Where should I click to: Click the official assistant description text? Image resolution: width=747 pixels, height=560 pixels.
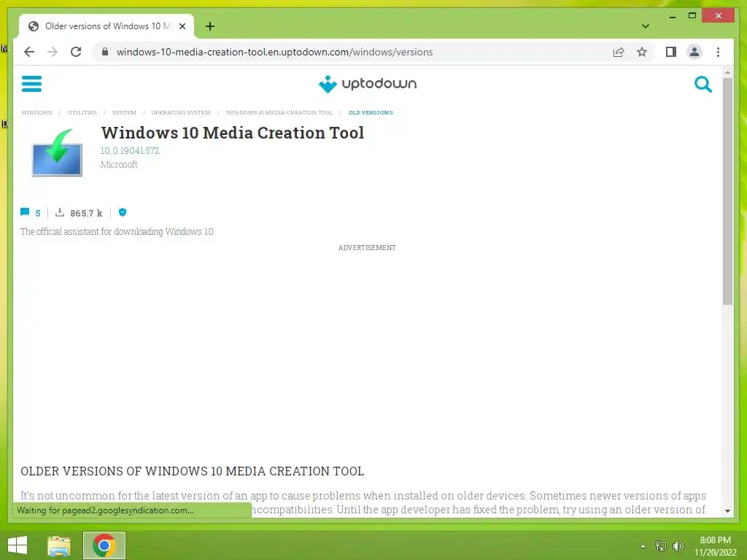coord(117,231)
